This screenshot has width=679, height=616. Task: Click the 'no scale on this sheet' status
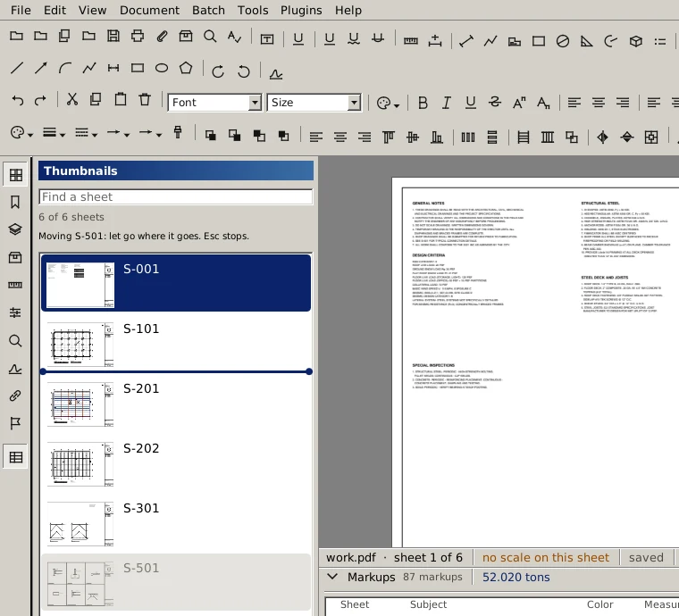pyautogui.click(x=546, y=558)
